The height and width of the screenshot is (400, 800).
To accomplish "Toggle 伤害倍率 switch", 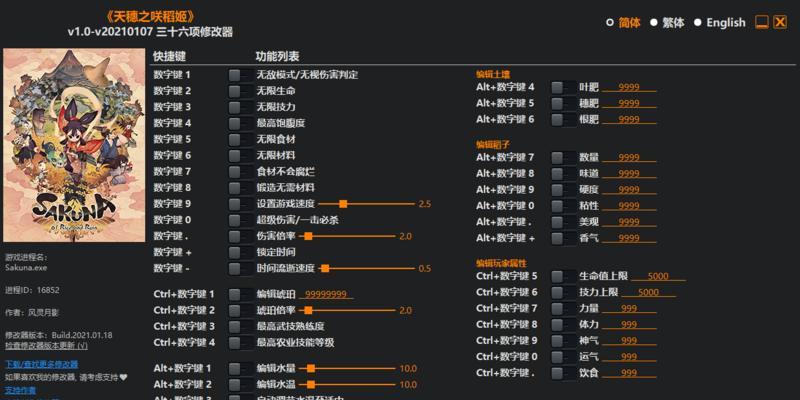I will [x=240, y=236].
